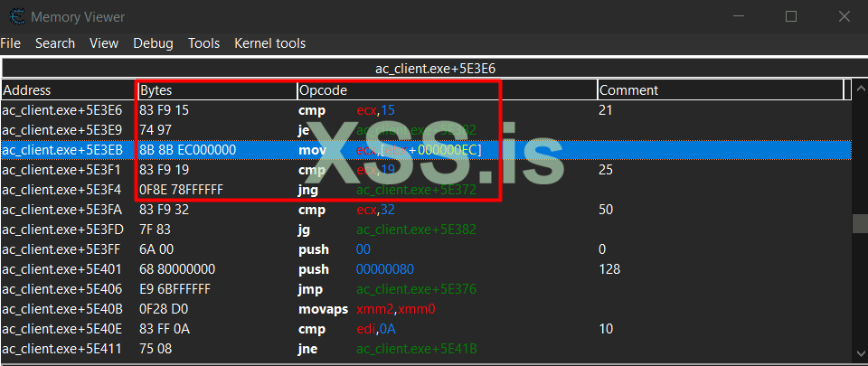Click jne ac_client.exe+5E41B jump target

point(417,349)
